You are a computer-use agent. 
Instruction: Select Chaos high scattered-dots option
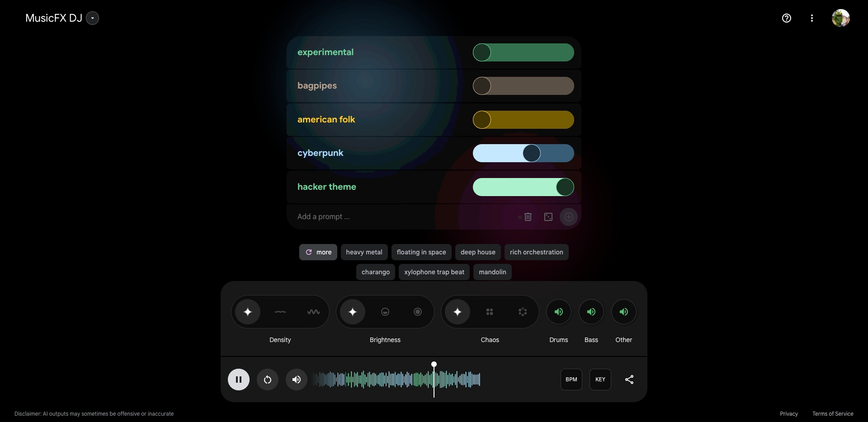(x=523, y=312)
